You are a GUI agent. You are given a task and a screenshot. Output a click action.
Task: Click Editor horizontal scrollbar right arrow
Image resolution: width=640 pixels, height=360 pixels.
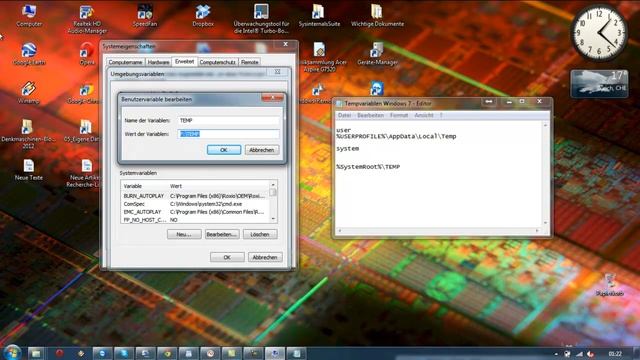(x=537, y=231)
